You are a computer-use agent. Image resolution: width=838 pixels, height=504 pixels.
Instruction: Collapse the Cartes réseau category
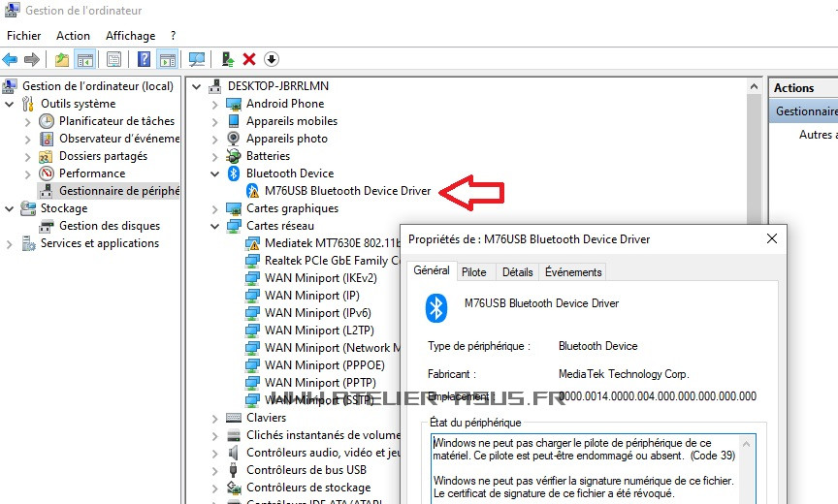tap(215, 226)
